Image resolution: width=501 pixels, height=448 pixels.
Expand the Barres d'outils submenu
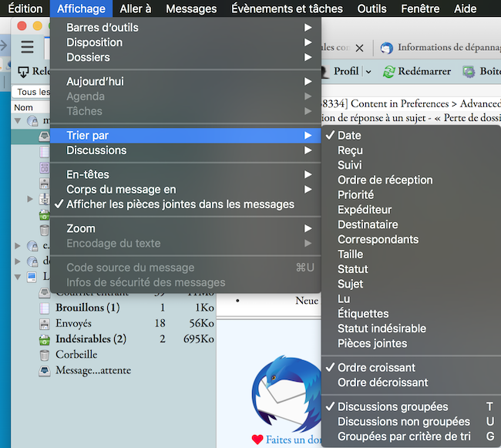click(185, 28)
